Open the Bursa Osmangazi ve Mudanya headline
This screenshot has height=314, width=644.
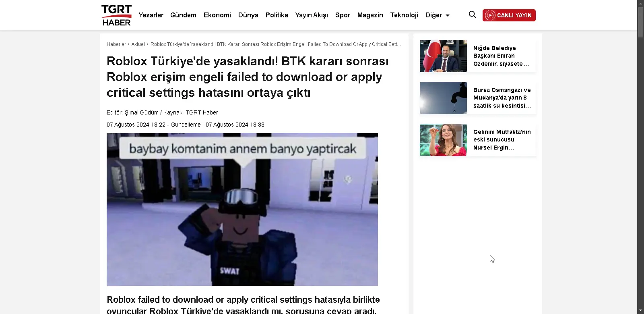click(x=502, y=98)
